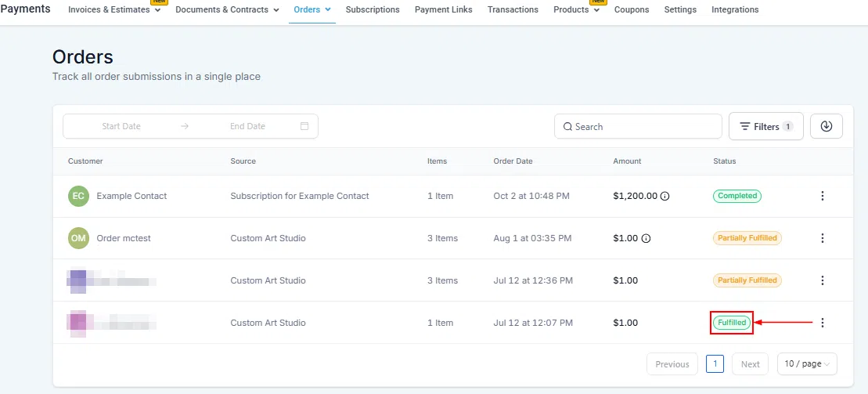The width and height of the screenshot is (868, 394).
Task: Click Subscription for Example Contact source
Action: pos(300,196)
